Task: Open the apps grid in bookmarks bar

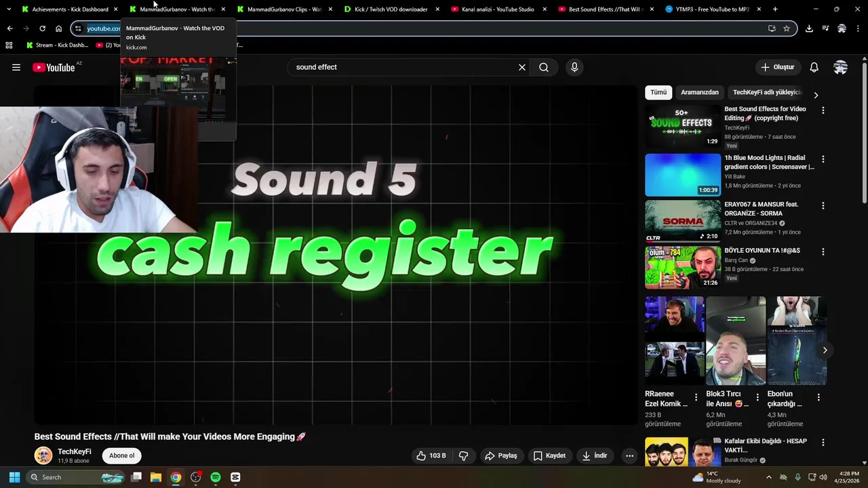Action: tap(9, 45)
